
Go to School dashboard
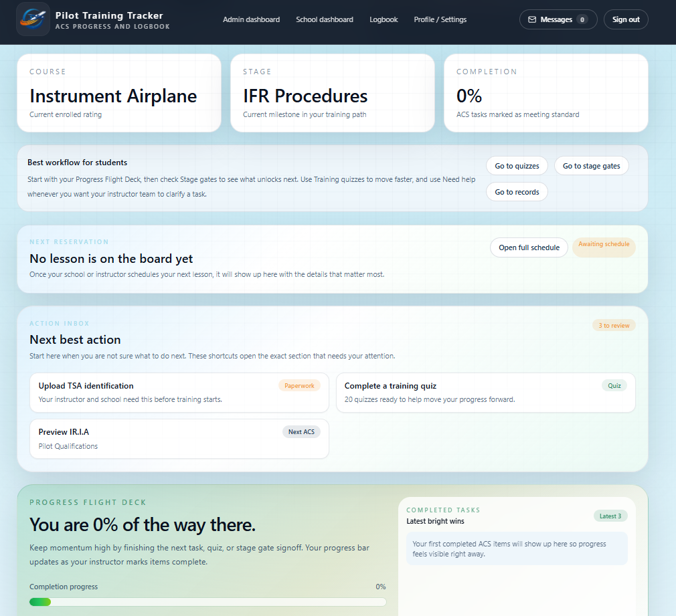(x=325, y=19)
